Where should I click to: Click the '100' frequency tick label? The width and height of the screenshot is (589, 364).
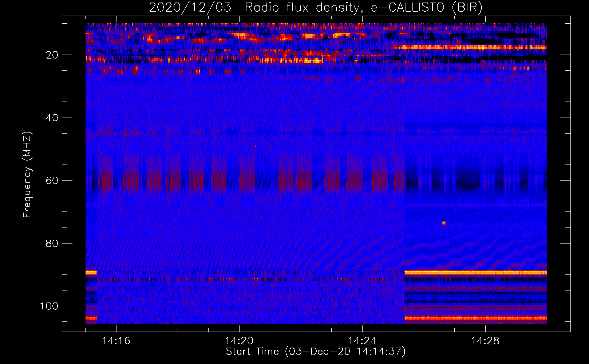[x=49, y=306]
